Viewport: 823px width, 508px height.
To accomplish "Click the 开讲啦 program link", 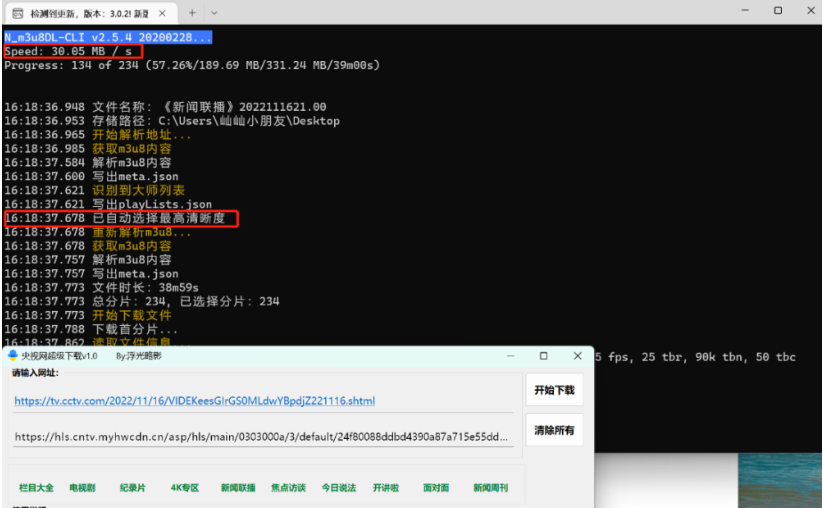I will 386,488.
